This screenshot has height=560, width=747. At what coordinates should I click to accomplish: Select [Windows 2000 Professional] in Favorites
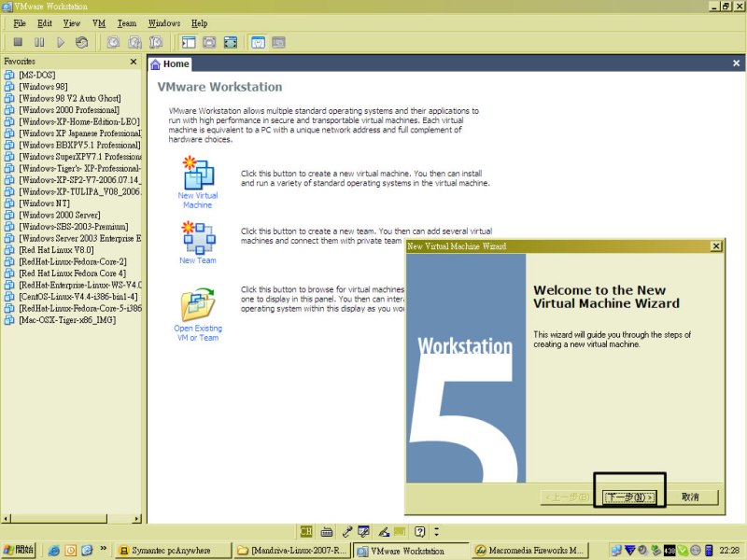pos(69,110)
